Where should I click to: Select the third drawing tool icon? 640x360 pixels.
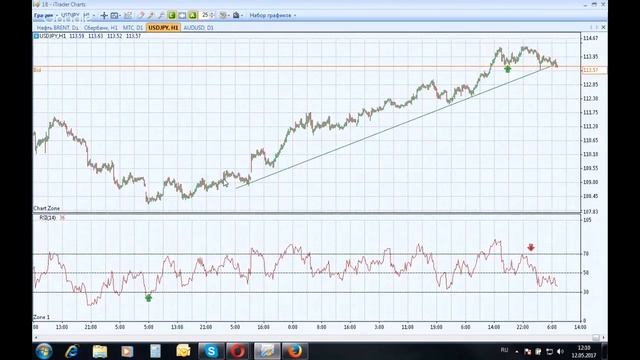pyautogui.click(x=161, y=16)
